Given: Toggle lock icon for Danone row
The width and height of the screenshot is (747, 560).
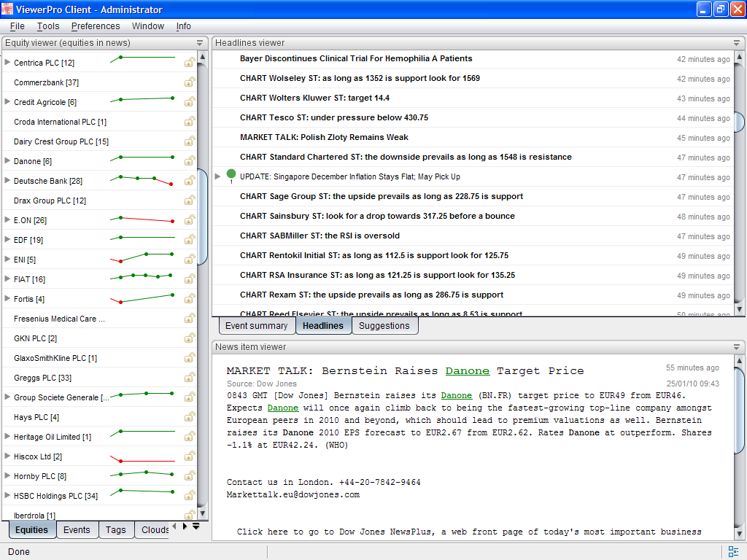Looking at the screenshot, I should click(x=190, y=161).
